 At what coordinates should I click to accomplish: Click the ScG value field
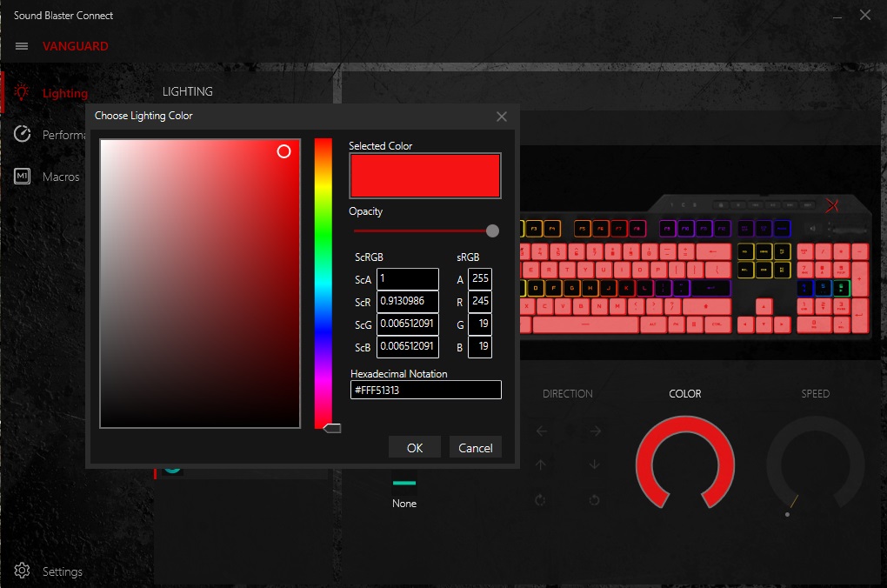(407, 324)
